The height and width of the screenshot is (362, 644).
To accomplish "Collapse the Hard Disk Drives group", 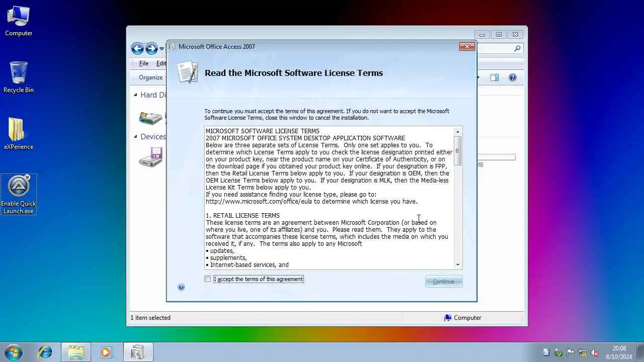I will [135, 95].
